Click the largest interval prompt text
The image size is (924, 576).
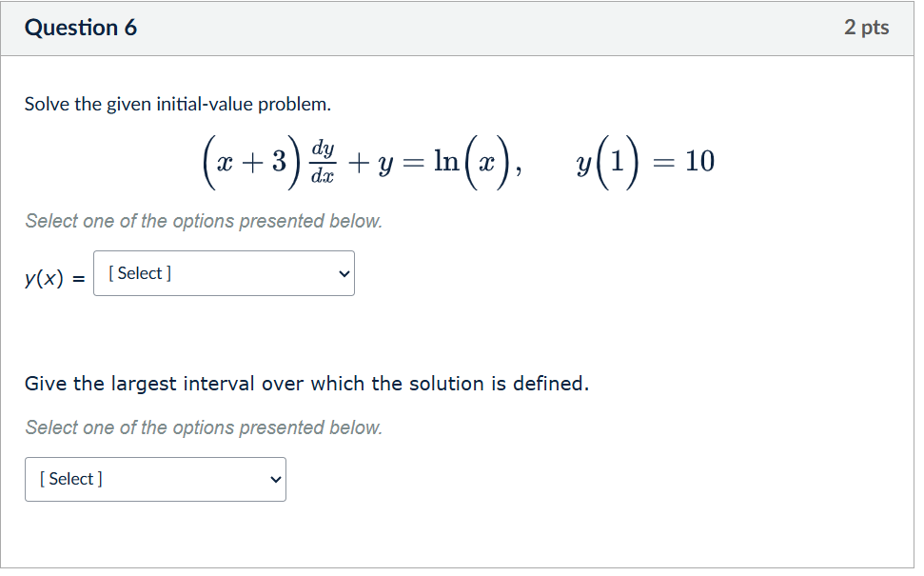[305, 384]
